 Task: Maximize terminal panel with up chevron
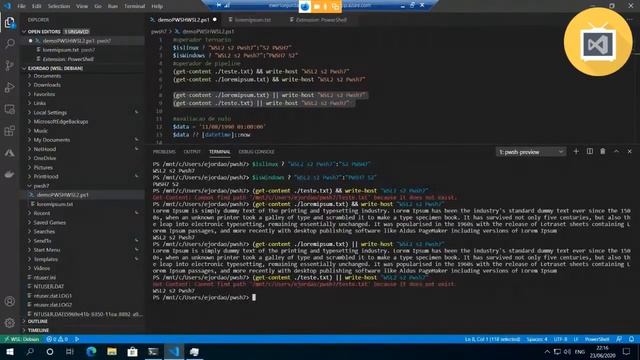click(x=616, y=151)
